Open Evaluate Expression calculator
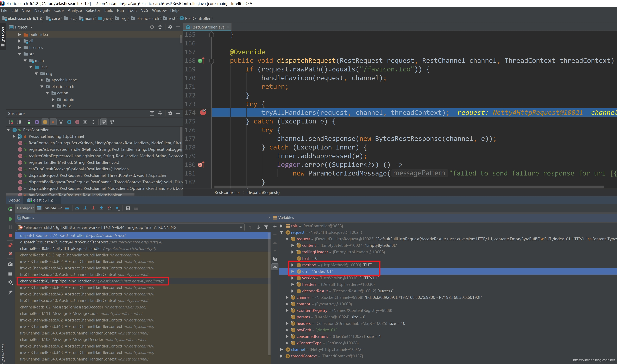Image resolution: width=617 pixels, height=364 pixels. tap(128, 209)
